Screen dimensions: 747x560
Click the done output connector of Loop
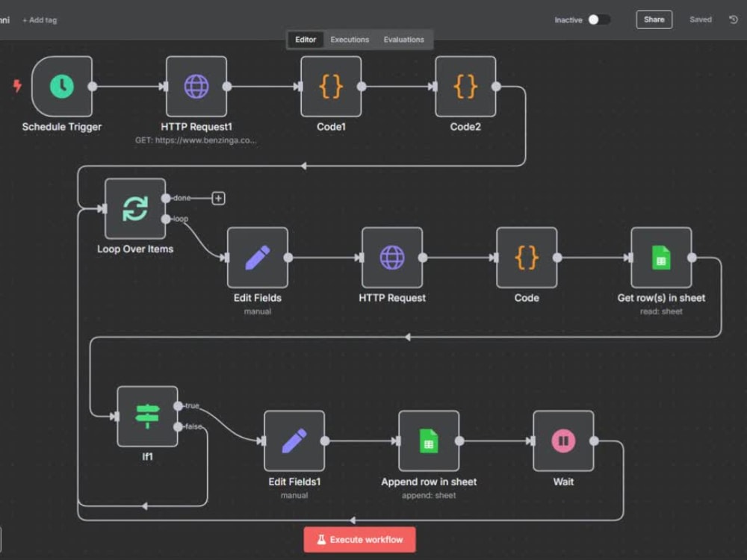166,198
